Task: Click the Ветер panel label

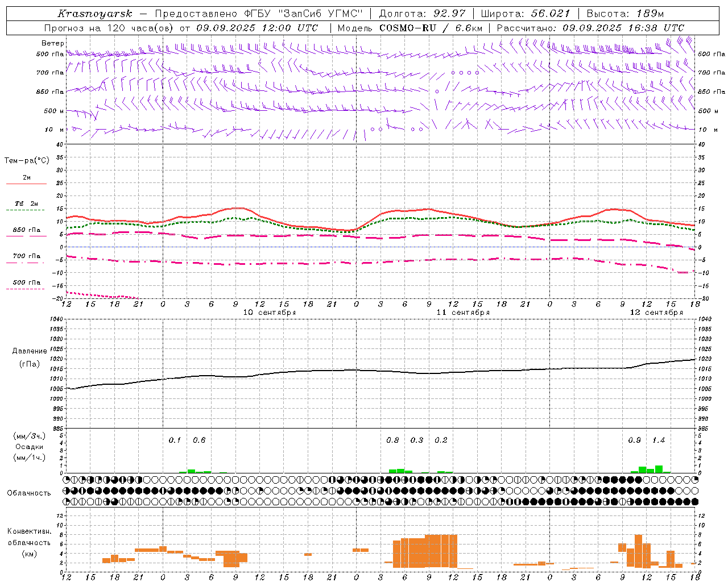Action: tap(52, 43)
